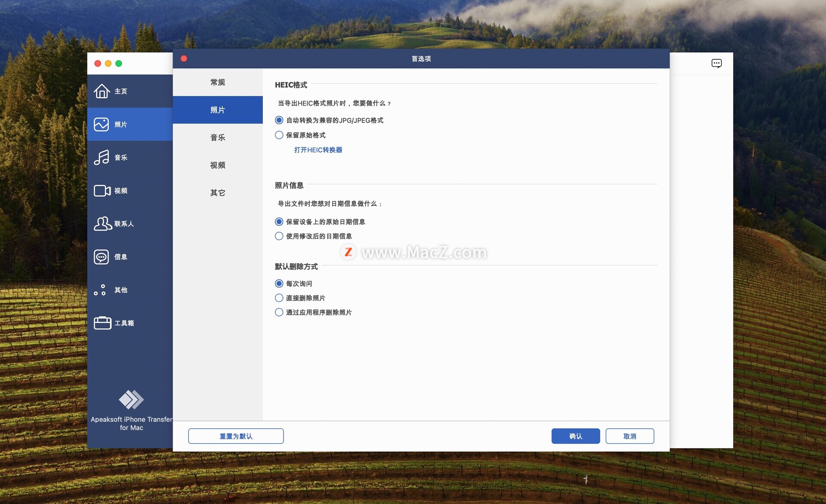Confirm settings with 确认 button
This screenshot has height=504, width=826.
576,436
